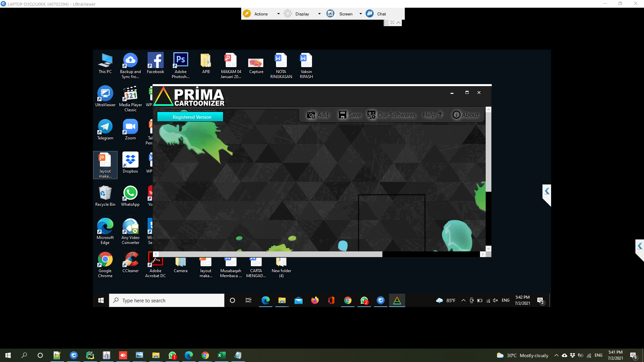This screenshot has width=644, height=362.
Task: Click the Add photo button in Prima Cartoonizer
Action: 317,115
